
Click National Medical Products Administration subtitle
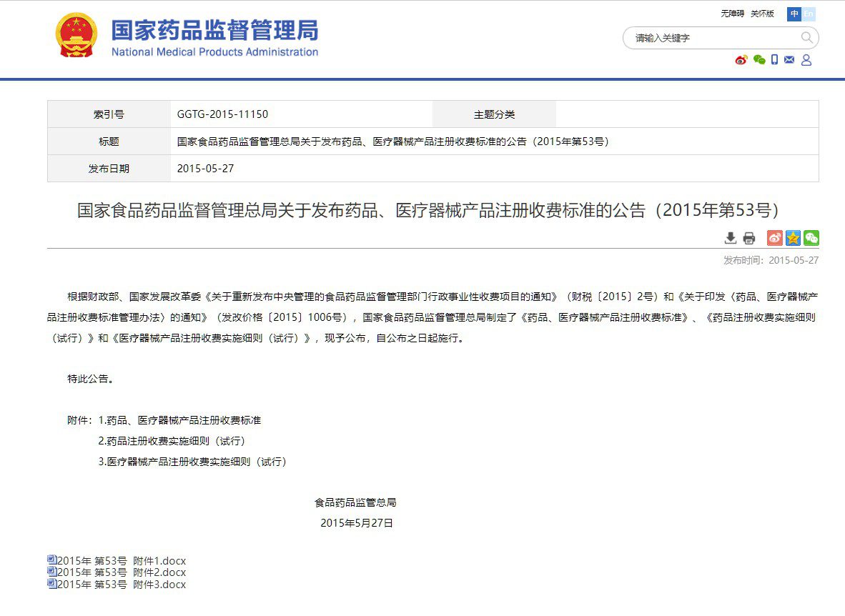(214, 52)
